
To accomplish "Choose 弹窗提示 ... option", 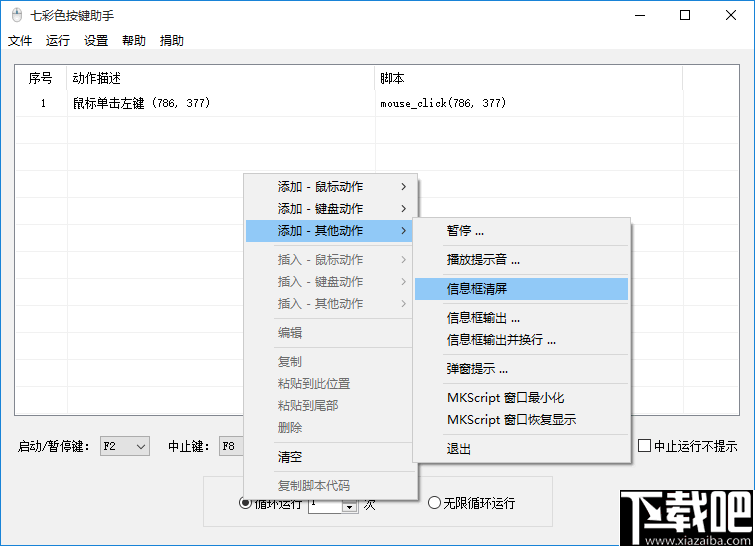I will pyautogui.click(x=521, y=369).
